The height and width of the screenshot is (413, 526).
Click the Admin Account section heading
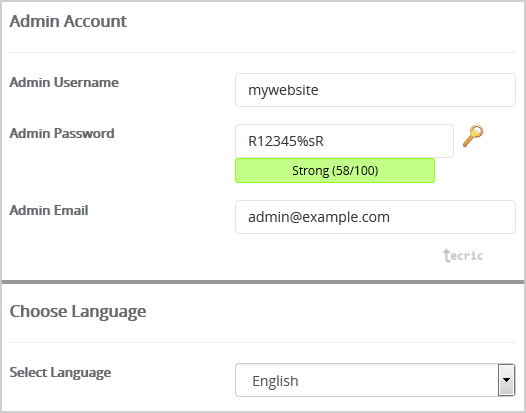pyautogui.click(x=68, y=21)
